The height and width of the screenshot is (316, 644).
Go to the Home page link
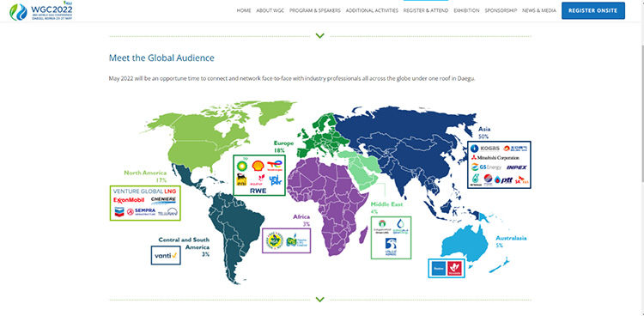click(x=244, y=10)
